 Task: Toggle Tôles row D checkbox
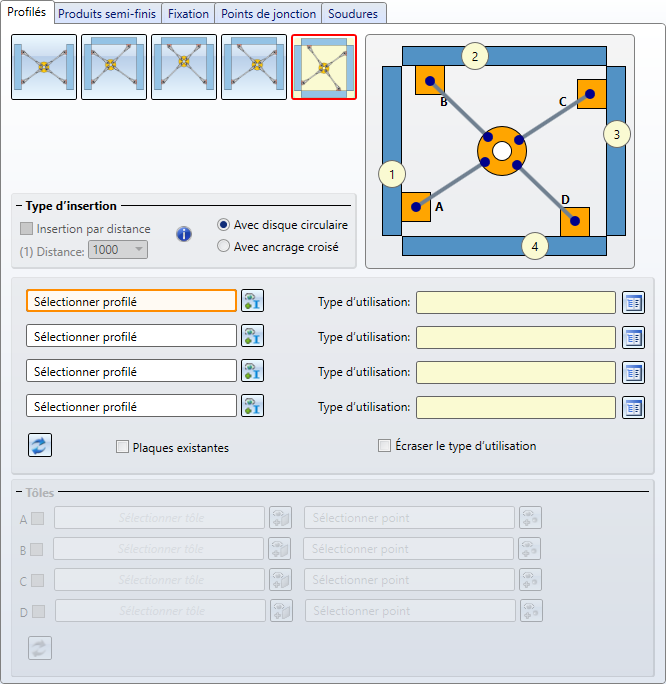tap(38, 612)
